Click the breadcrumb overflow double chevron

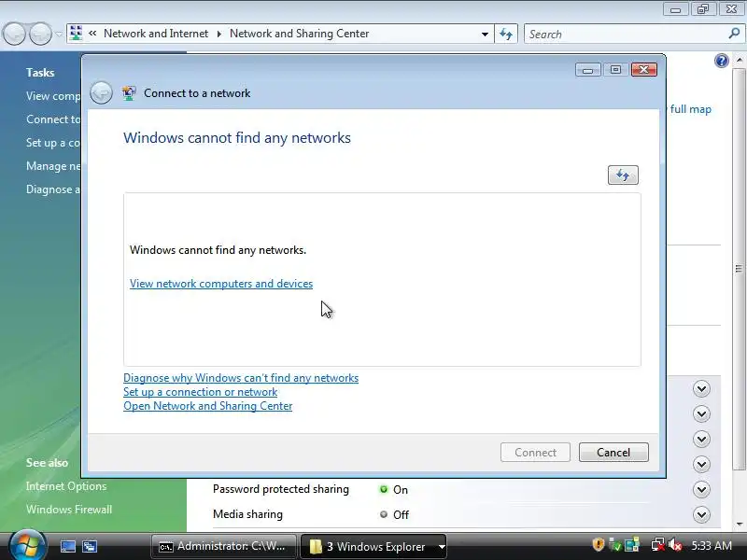(x=92, y=34)
